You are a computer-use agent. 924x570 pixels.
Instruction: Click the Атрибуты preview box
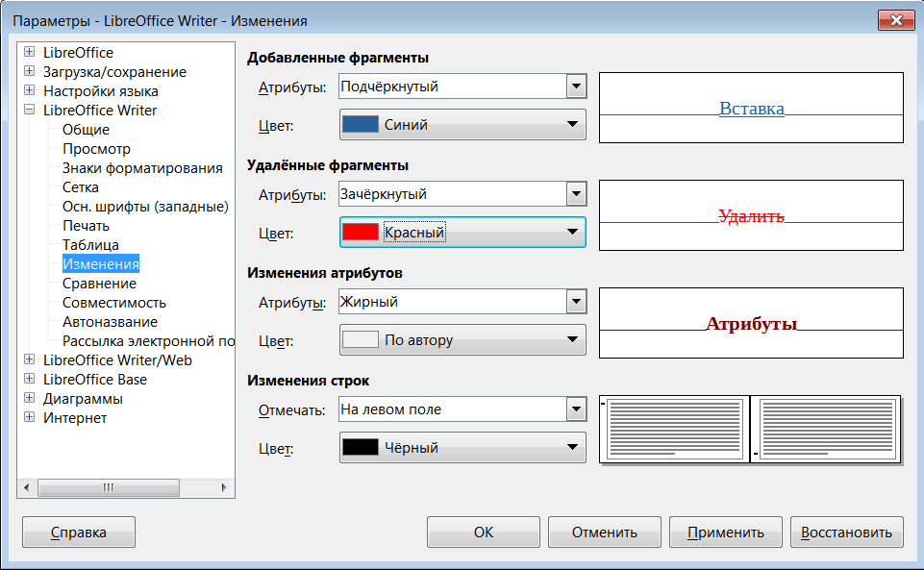(x=751, y=323)
